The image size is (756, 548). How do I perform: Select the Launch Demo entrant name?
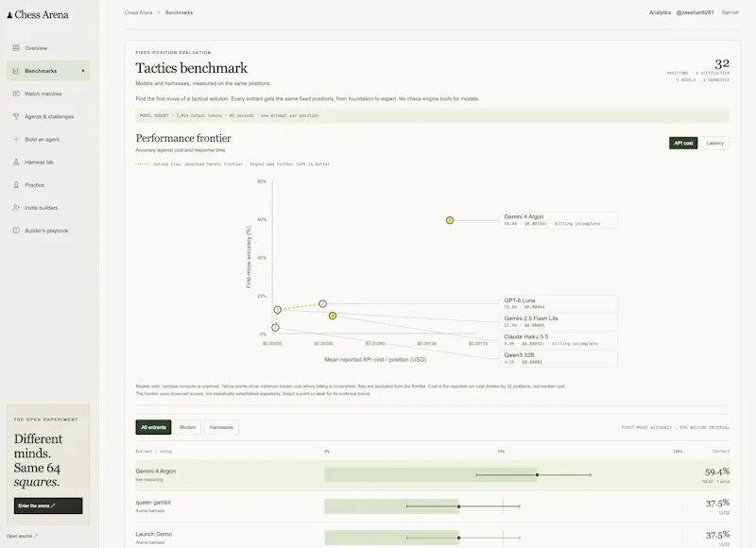[x=153, y=534]
